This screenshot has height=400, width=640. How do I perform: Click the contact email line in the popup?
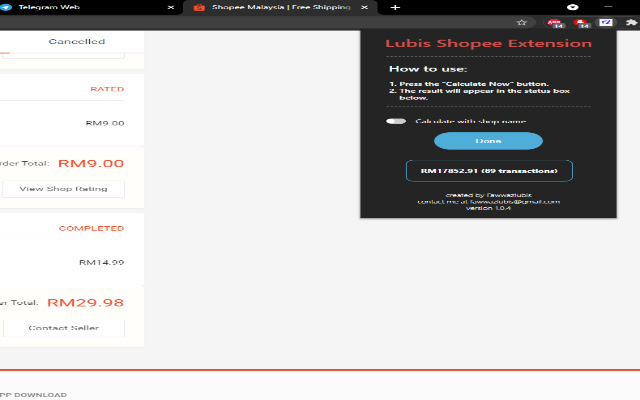(x=489, y=202)
